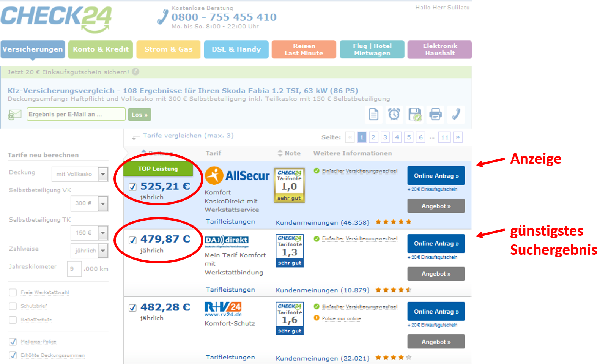Click the AllSecur five-star rating
Screen dimensions: 608x364
point(394,222)
